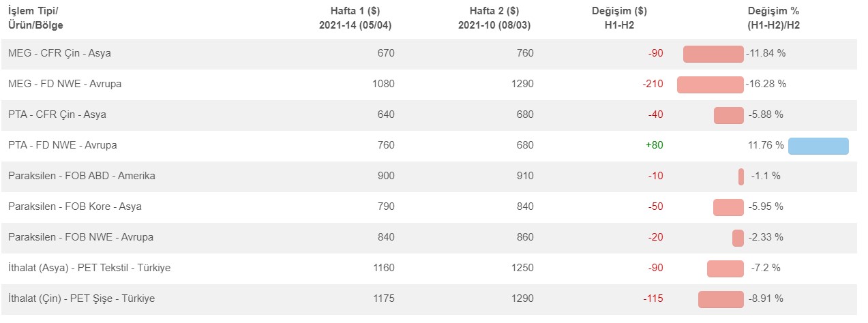This screenshot has width=868, height=323.
Task: Select the Paraksilen - FOB ABD - Amerika row label
Action: (x=82, y=176)
